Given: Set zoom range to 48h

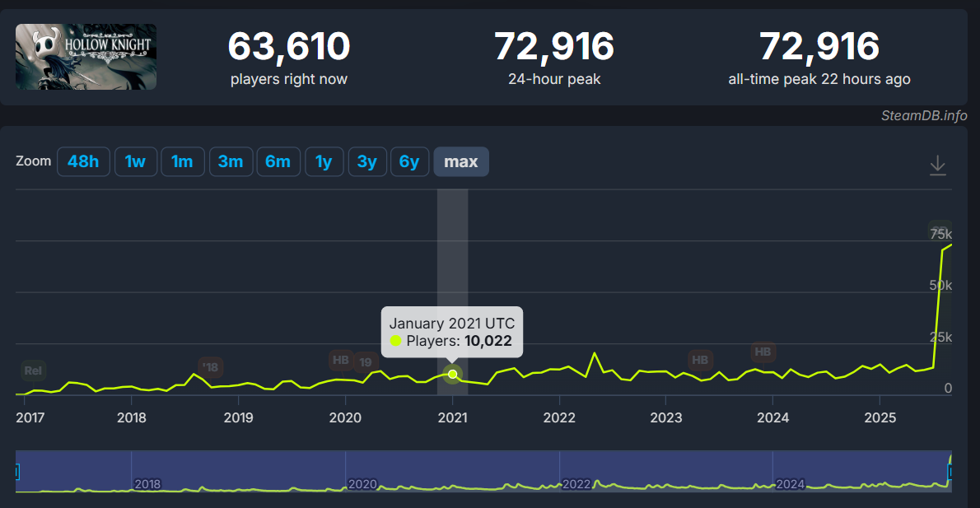Looking at the screenshot, I should tap(83, 162).
